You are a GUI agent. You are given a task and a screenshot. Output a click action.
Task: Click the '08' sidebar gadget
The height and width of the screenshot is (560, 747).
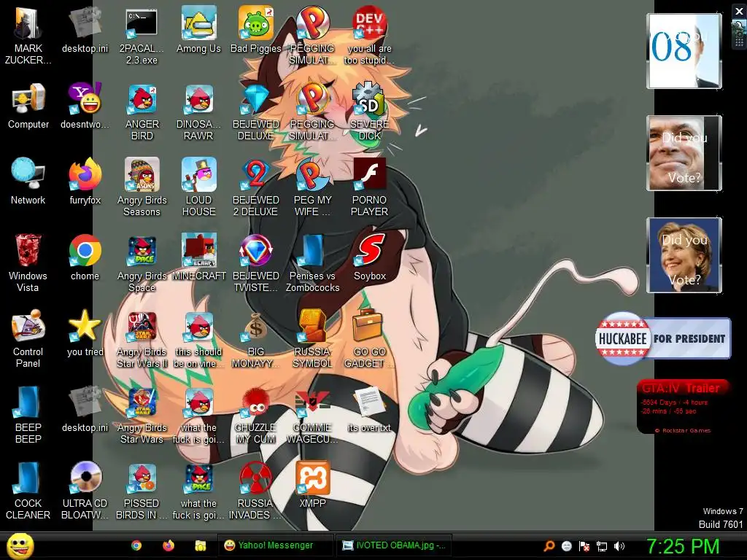point(684,51)
